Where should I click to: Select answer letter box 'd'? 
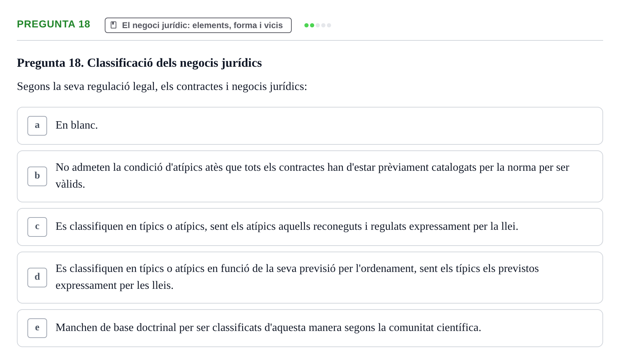coord(37,278)
